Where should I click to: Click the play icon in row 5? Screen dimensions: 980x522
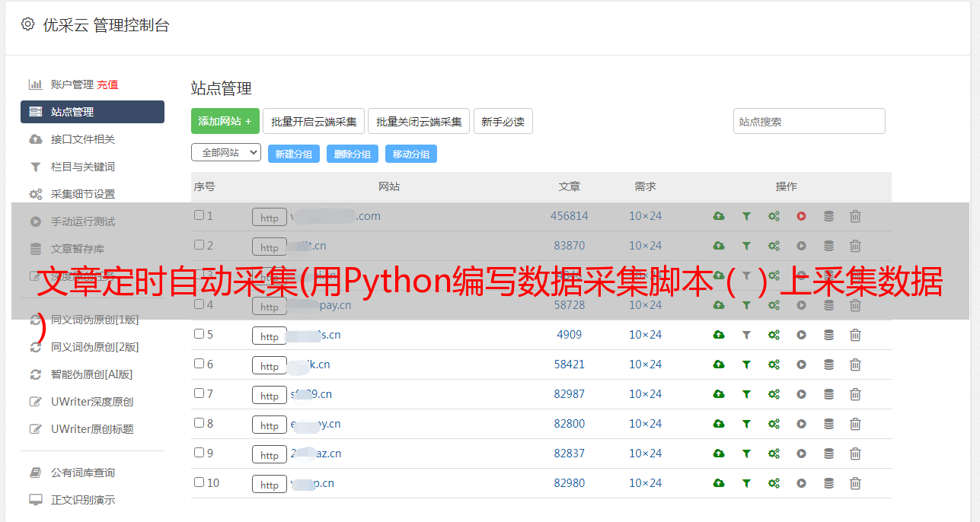coord(801,335)
